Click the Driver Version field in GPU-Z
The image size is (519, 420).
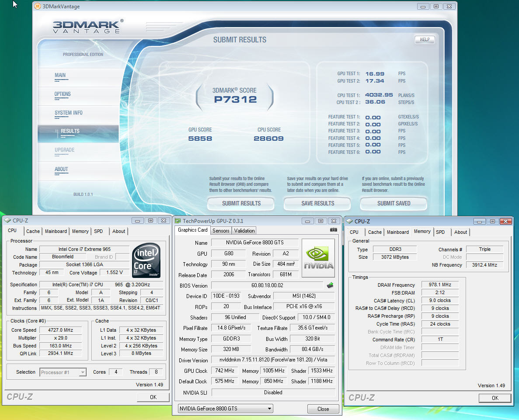click(273, 360)
